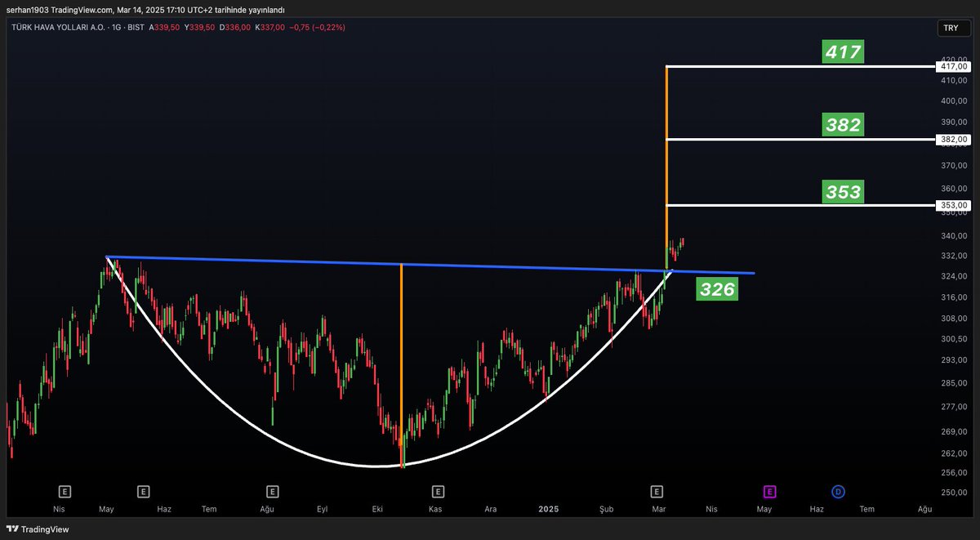Click the 316,00 price axis label
This screenshot has width=980, height=540.
tap(954, 297)
